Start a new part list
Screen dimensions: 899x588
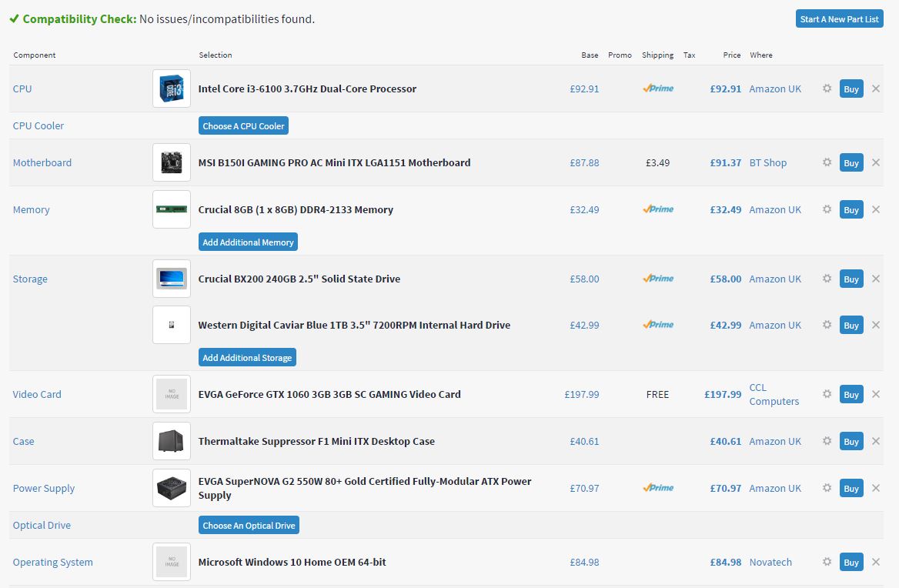click(x=840, y=18)
